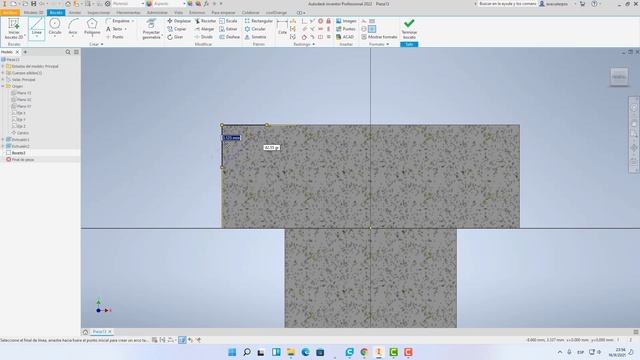Choose the Recortar trim tool
This screenshot has height=360, width=640.
coord(205,21)
